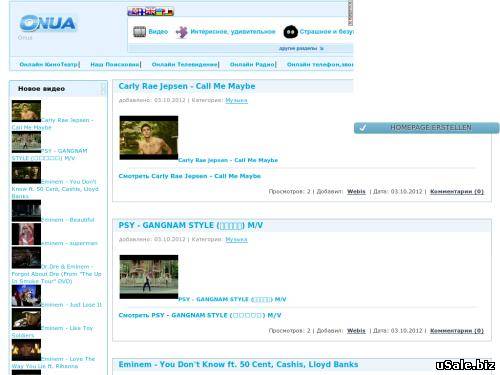The width and height of the screenshot is (500, 375).
Task: Open Carly Rae Jepsen main video thumbnail
Action: click(149, 138)
